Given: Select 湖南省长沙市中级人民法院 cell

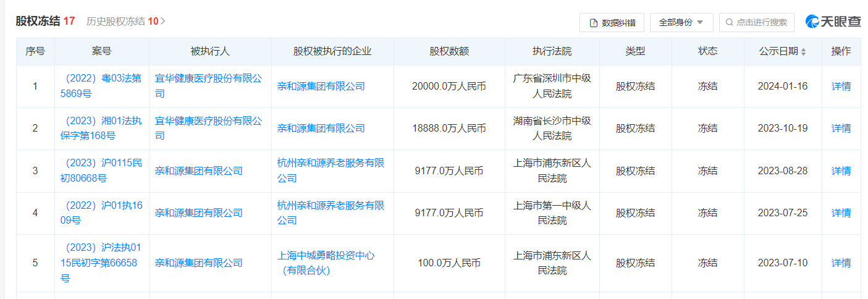Looking at the screenshot, I should [552, 128].
